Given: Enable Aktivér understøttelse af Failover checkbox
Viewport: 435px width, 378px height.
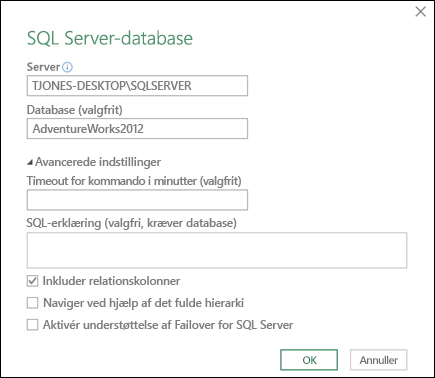Looking at the screenshot, I should [x=32, y=325].
